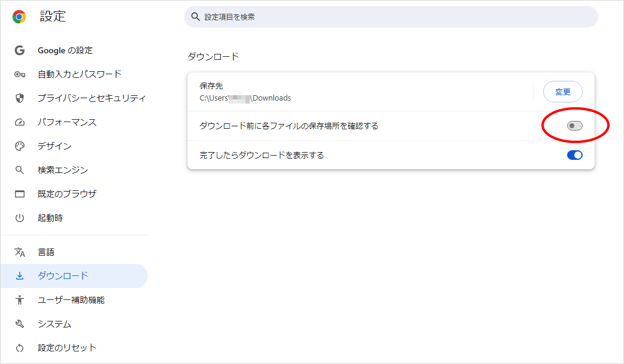Click the palette icon for デザイン

point(20,146)
